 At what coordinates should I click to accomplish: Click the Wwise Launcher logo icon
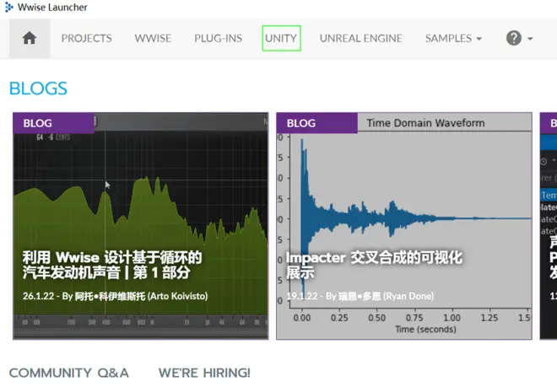(9, 7)
